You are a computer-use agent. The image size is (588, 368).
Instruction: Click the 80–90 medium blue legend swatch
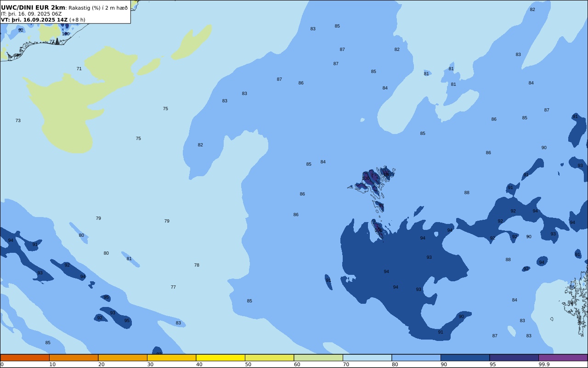coord(416,357)
